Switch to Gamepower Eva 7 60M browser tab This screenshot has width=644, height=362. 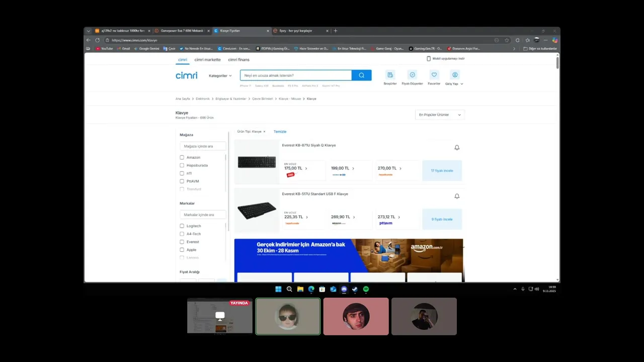pyautogui.click(x=182, y=31)
